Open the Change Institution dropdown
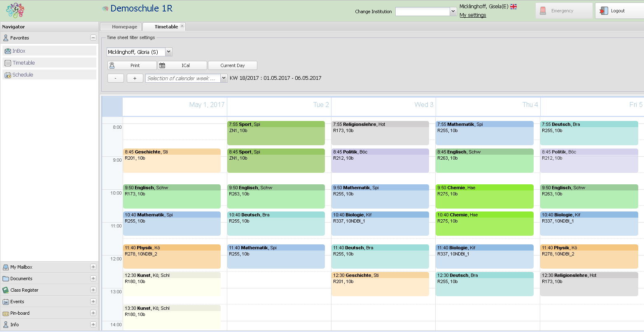 coord(453,12)
